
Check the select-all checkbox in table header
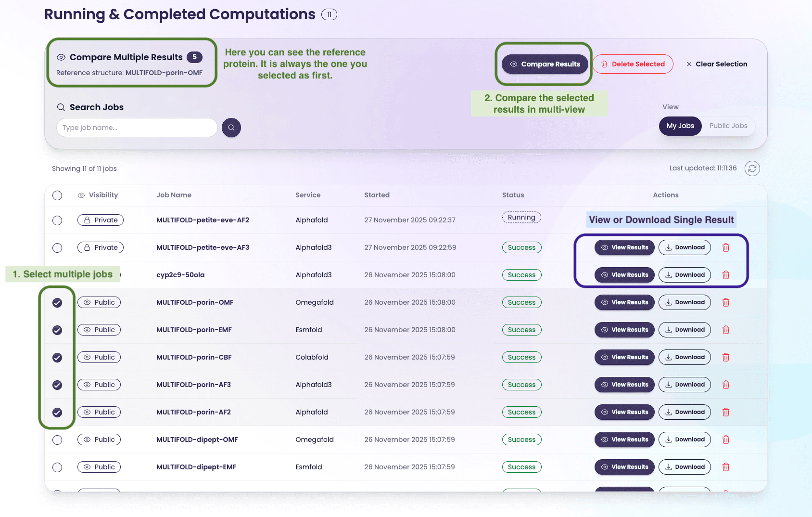[x=57, y=195]
